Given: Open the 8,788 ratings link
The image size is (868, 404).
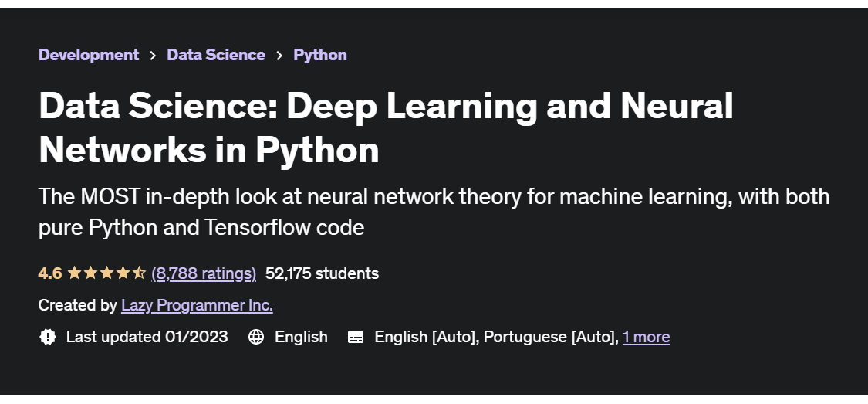Looking at the screenshot, I should click(204, 273).
